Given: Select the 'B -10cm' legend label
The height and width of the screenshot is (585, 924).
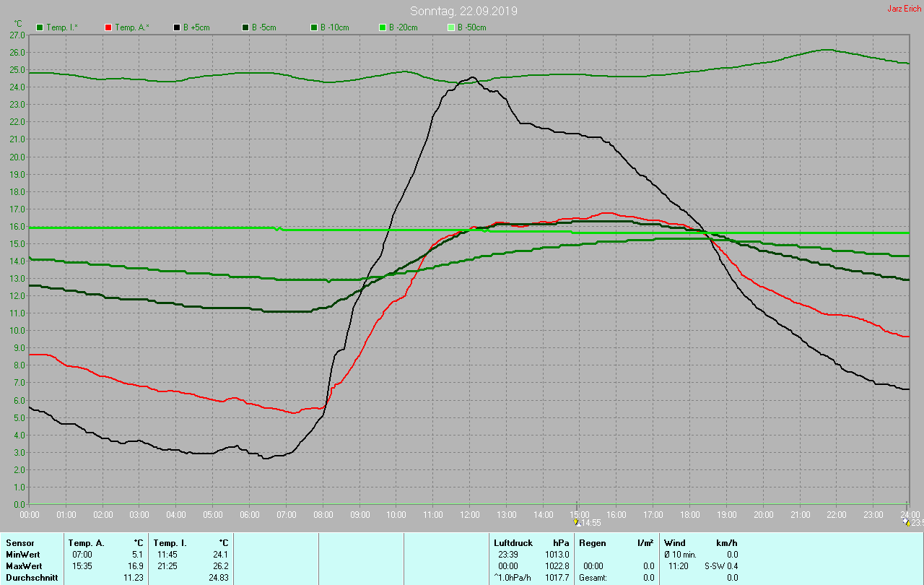Looking at the screenshot, I should point(335,27).
